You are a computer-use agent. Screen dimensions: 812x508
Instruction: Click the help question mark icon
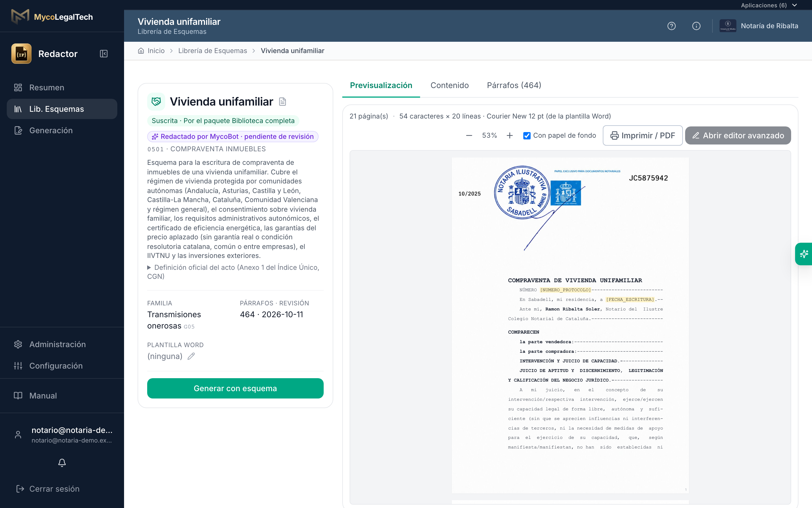pyautogui.click(x=671, y=26)
